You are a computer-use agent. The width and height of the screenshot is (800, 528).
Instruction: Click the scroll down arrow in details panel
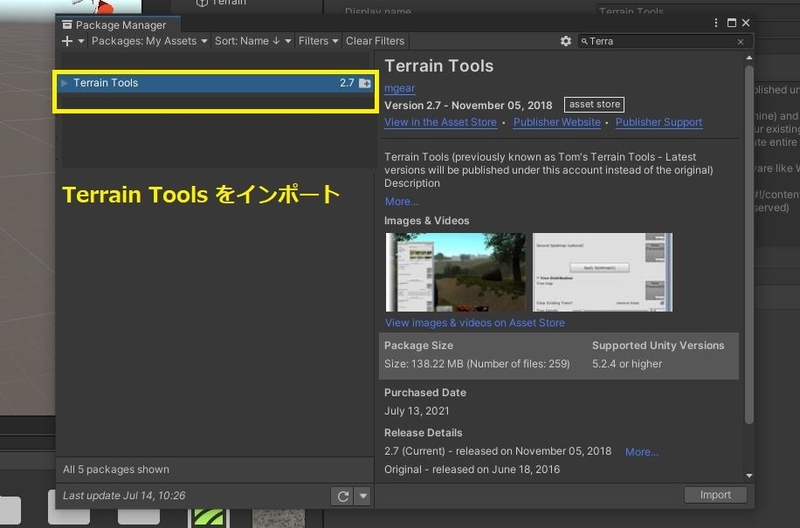coord(749,475)
